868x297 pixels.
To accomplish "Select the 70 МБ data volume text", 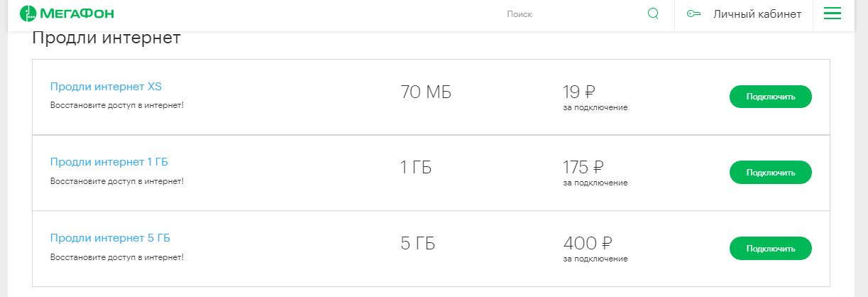I will pyautogui.click(x=426, y=92).
